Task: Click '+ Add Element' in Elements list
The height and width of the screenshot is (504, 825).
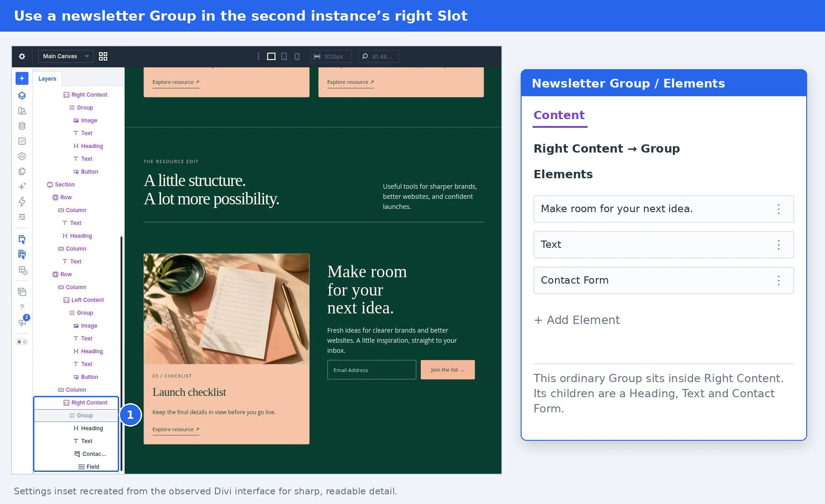Action: pos(577,320)
